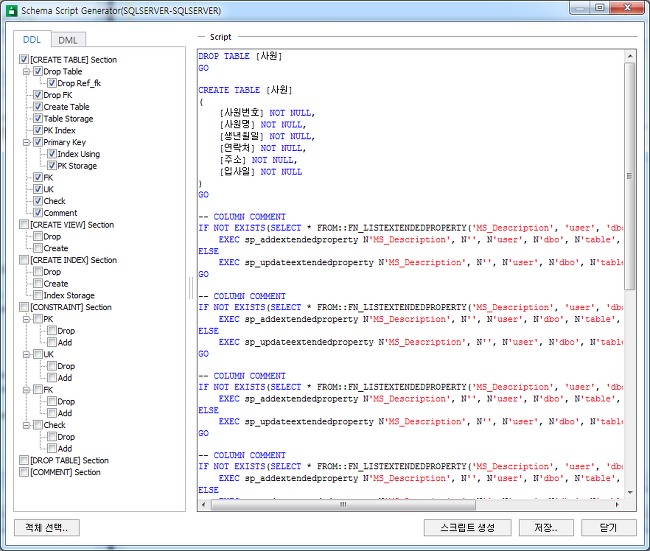Click the CREATE TABLE [사원] script line
The height and width of the screenshot is (551, 650).
[245, 90]
